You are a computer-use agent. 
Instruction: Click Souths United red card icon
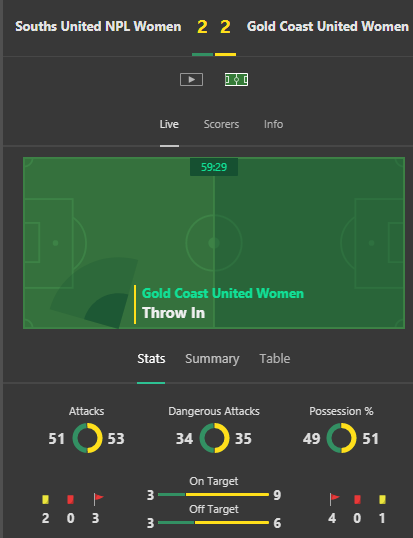pyautogui.click(x=70, y=499)
